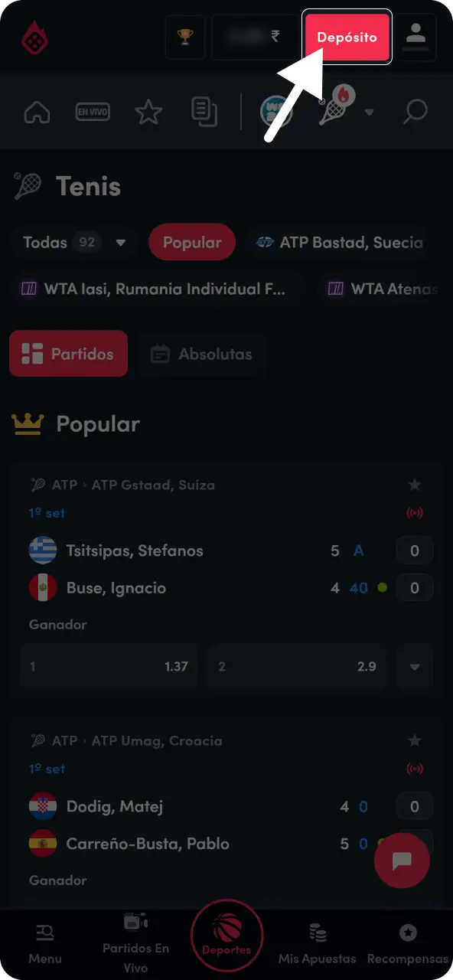453x980 pixels.
Task: Bet on player 1 at 1.37
Action: tap(109, 667)
